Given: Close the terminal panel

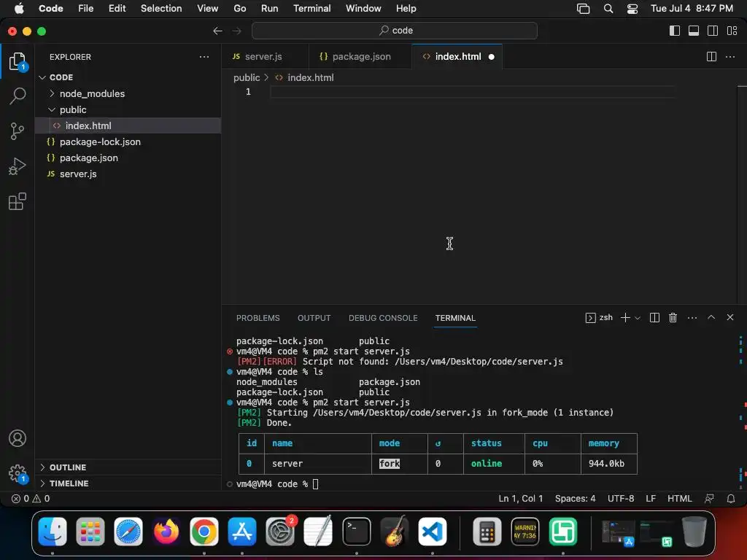Looking at the screenshot, I should pyautogui.click(x=729, y=317).
